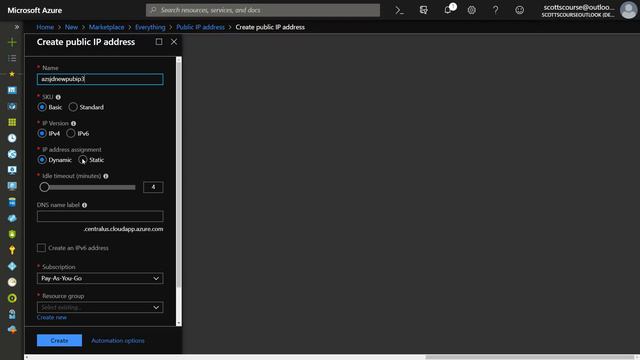The height and width of the screenshot is (360, 640).
Task: Open the green circle icon in sidebar
Action: click(12, 298)
